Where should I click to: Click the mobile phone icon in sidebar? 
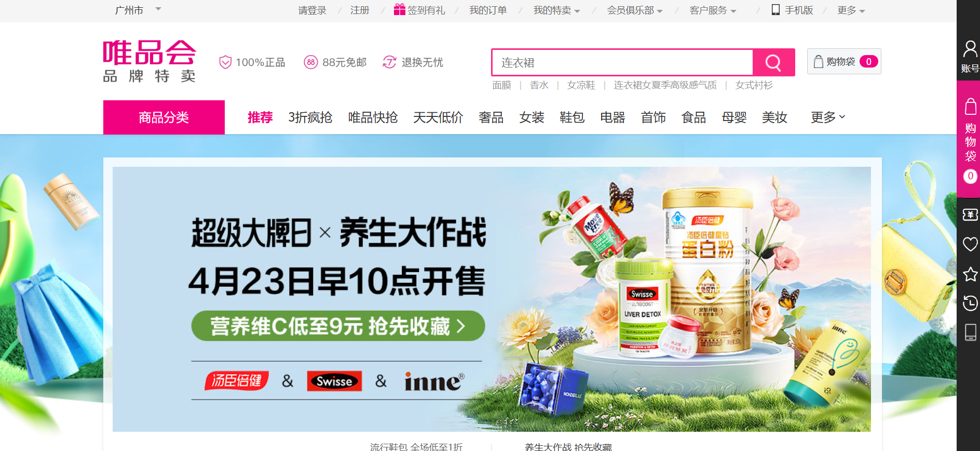tap(970, 333)
